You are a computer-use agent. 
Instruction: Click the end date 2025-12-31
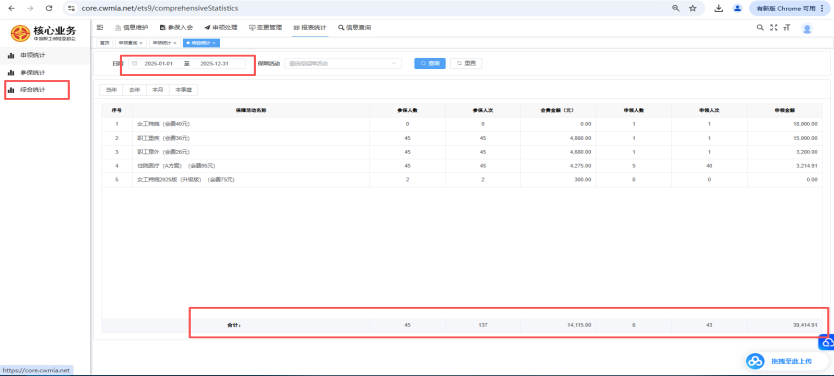[214, 63]
